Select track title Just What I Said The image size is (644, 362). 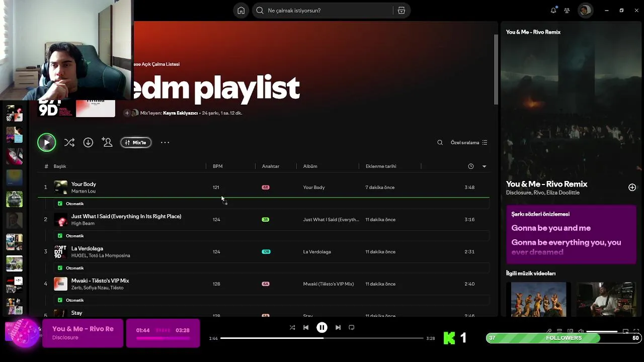[x=126, y=217]
